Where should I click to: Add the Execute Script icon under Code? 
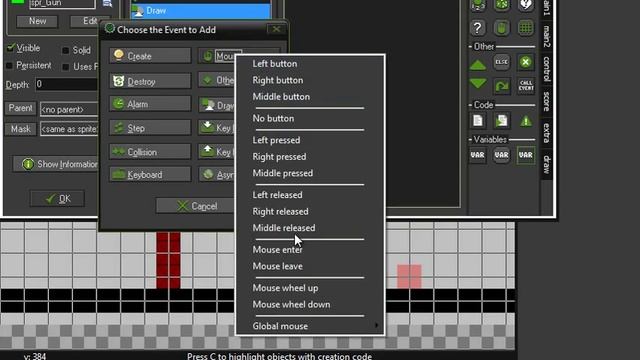point(502,120)
